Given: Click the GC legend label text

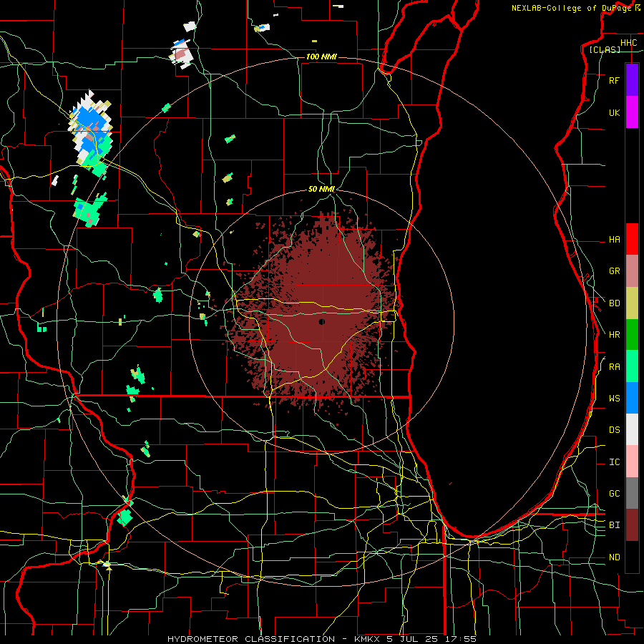Looking at the screenshot, I should (x=615, y=494).
